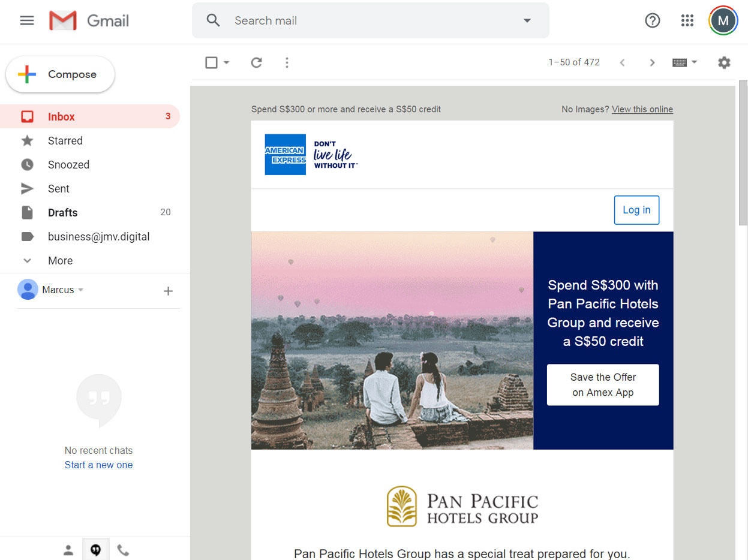Open the business@jmv.digital label

click(x=90, y=236)
